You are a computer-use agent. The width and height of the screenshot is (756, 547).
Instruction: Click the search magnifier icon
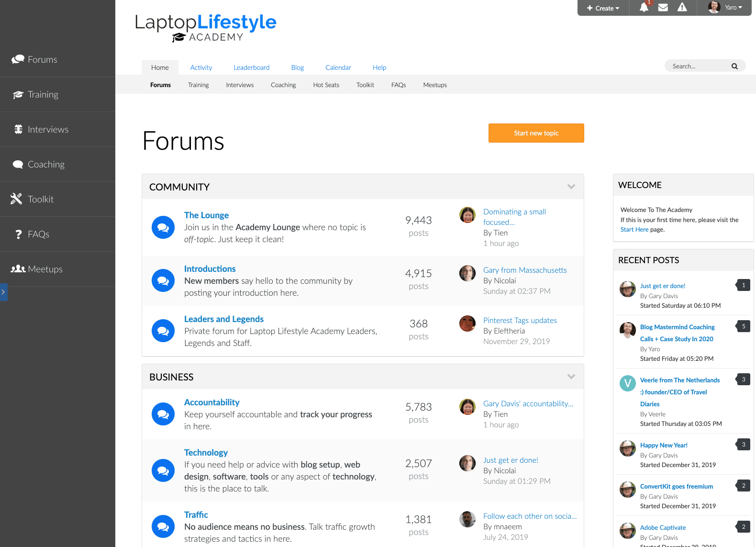click(x=734, y=67)
